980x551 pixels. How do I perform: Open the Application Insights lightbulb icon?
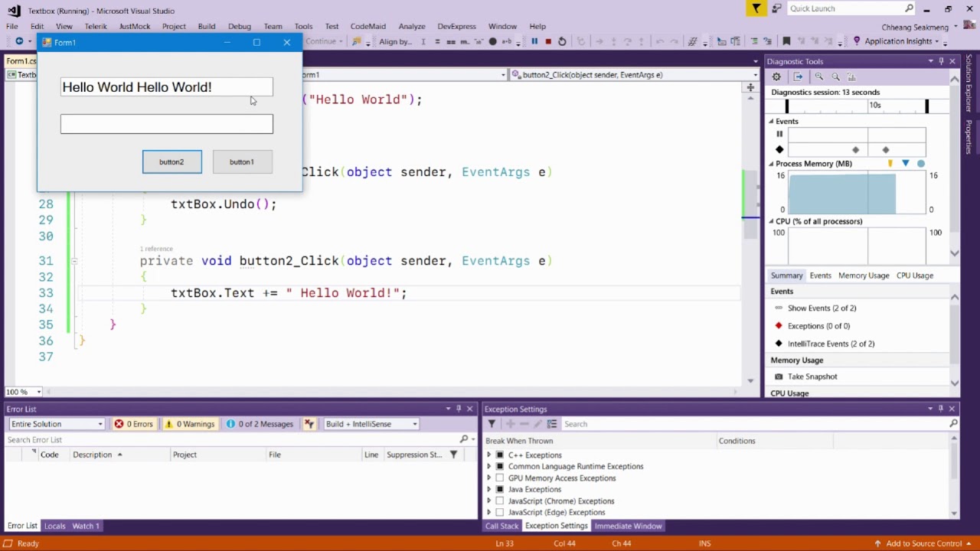tap(857, 41)
